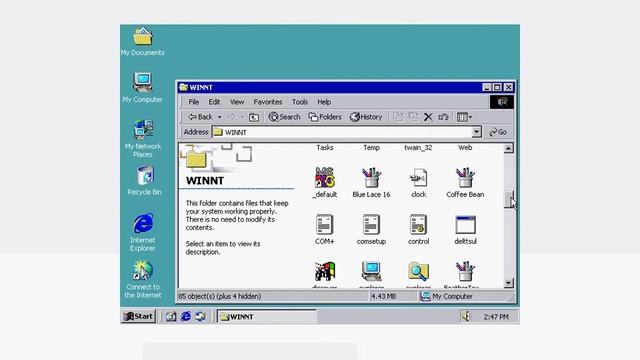Click the scrollbar up arrow
Image resolution: width=640 pixels, height=360 pixels.
coord(508,148)
